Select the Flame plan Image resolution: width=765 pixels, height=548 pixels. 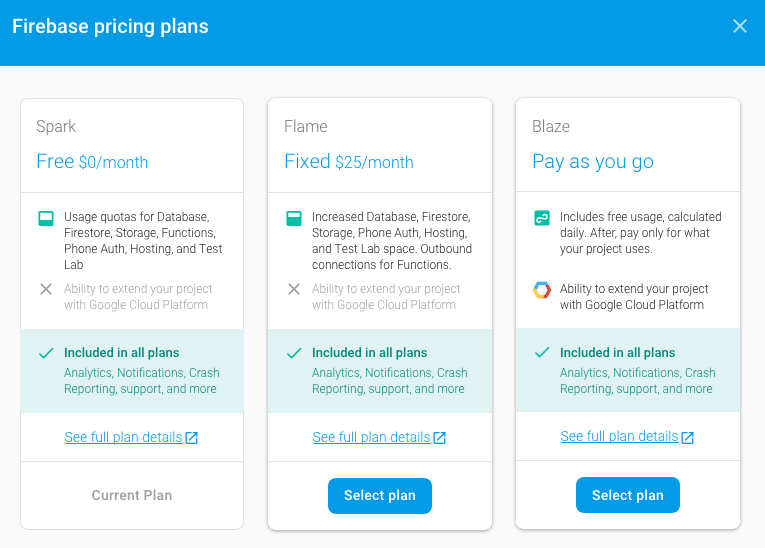pos(380,496)
